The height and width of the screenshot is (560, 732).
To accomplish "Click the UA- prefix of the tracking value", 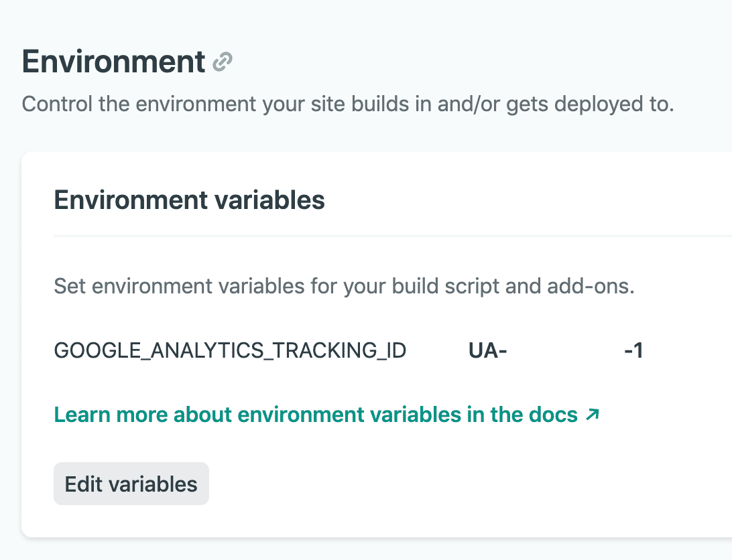I will pos(487,351).
